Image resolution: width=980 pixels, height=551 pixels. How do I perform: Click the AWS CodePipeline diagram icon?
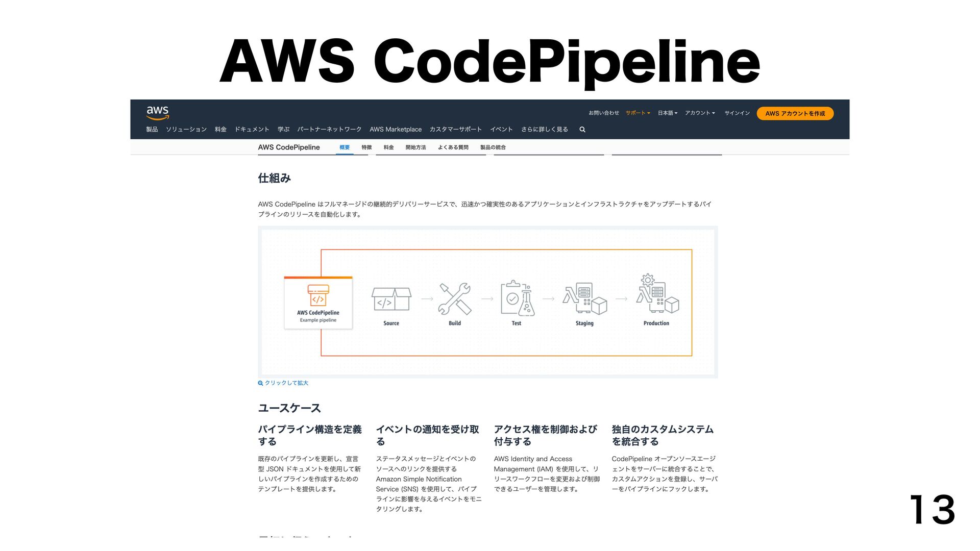pos(318,295)
